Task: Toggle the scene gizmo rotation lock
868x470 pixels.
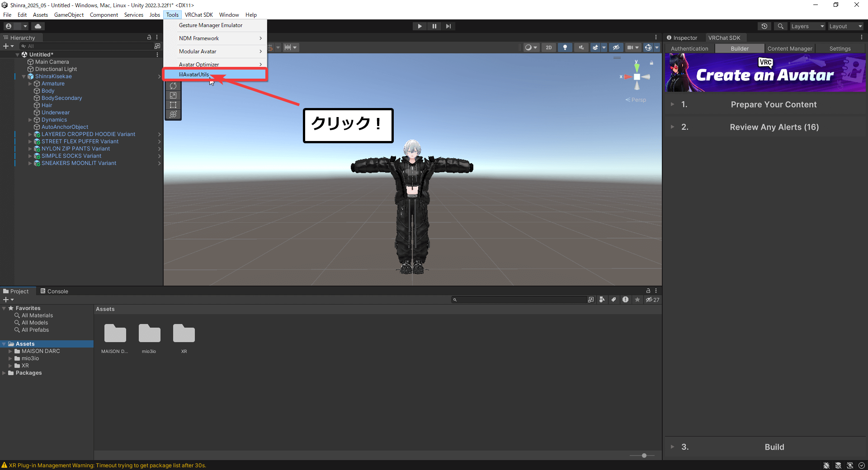Action: (x=651, y=63)
